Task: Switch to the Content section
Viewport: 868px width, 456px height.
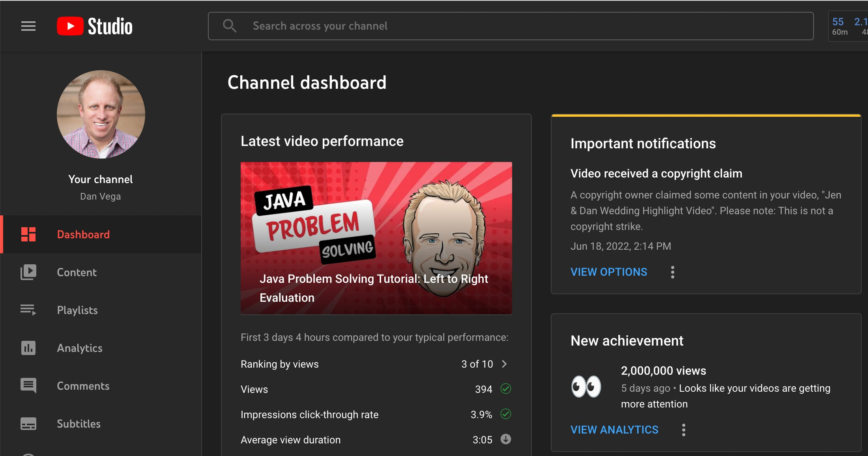Action: (x=77, y=272)
